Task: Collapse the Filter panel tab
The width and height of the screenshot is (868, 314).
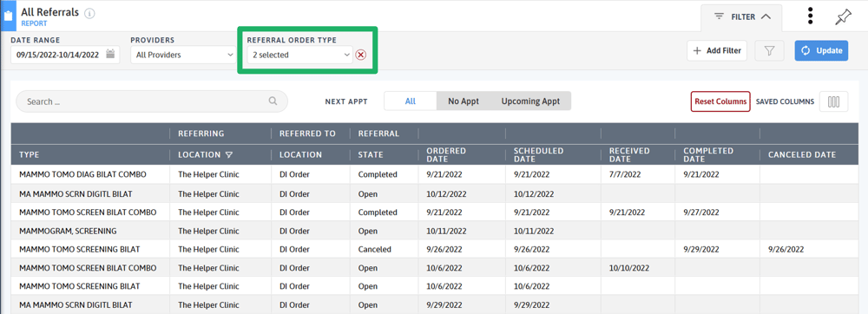Action: pyautogui.click(x=742, y=17)
